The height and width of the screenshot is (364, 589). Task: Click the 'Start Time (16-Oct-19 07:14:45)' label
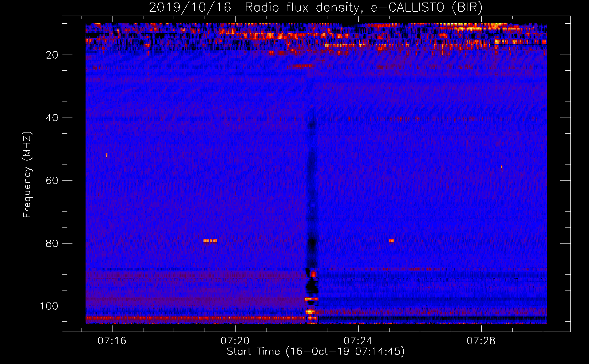(x=316, y=352)
